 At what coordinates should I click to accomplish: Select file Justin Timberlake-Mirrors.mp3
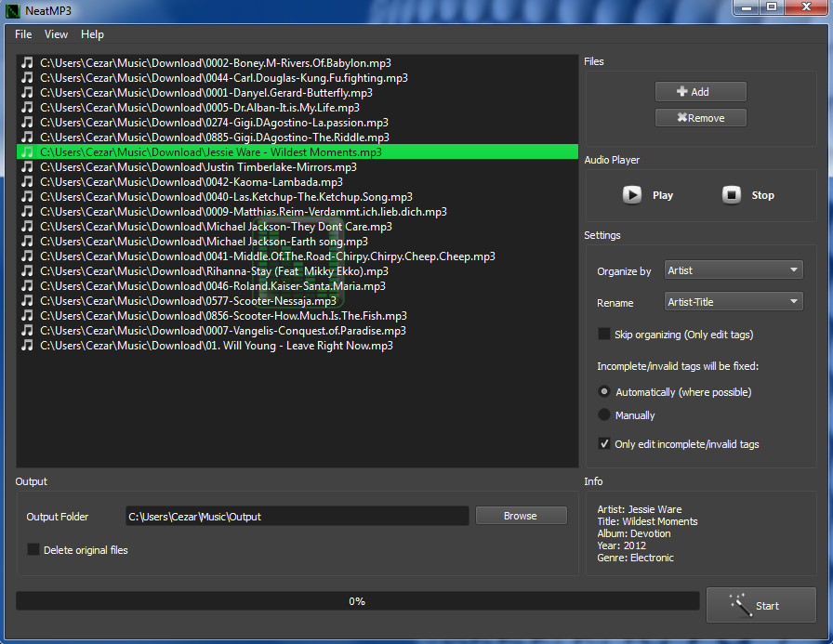tap(297, 166)
